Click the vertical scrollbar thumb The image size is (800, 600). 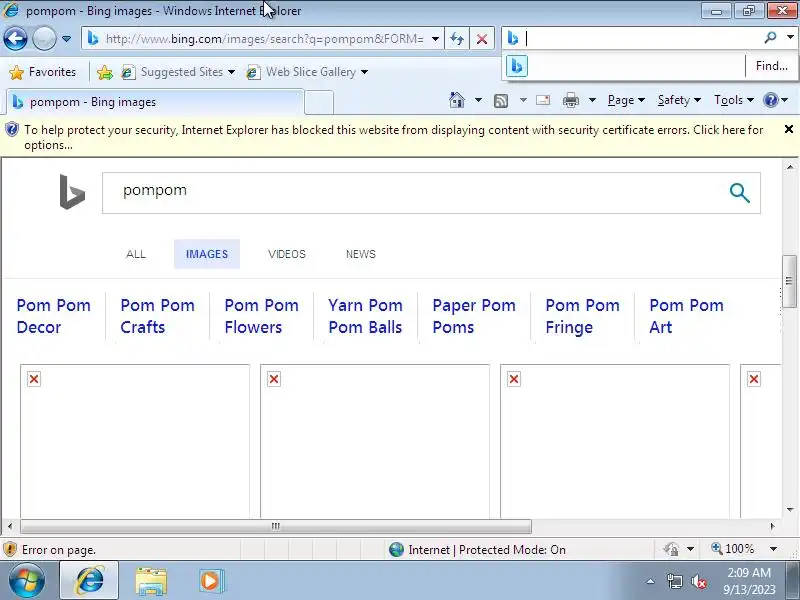click(789, 281)
